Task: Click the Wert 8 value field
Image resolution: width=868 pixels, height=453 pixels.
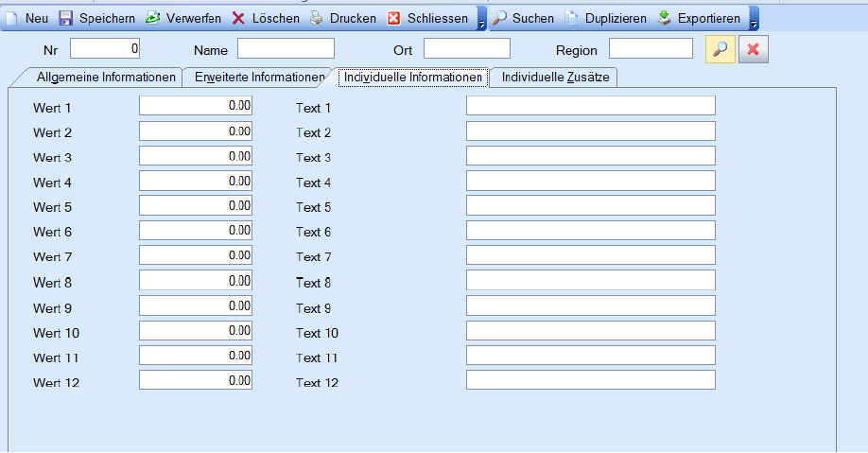Action: 196,280
